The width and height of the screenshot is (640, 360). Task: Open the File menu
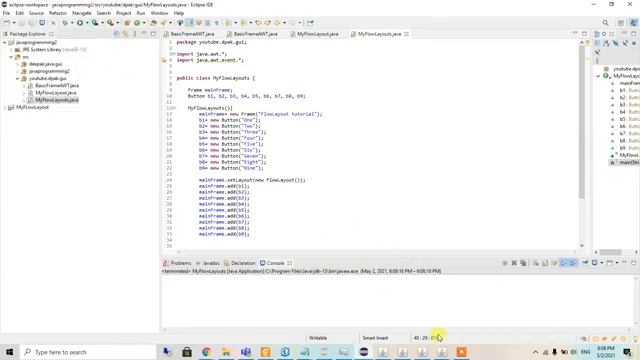click(x=6, y=13)
